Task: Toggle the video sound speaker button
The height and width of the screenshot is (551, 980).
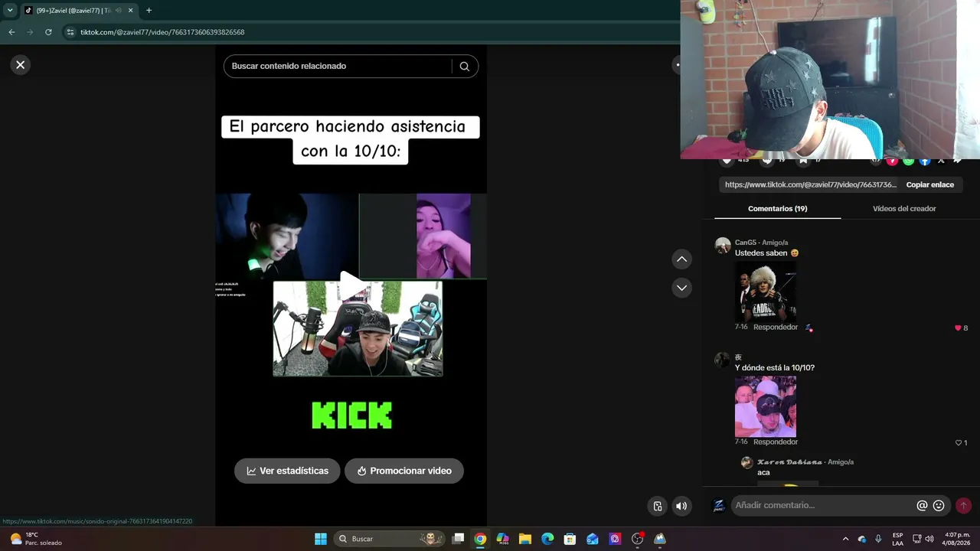Action: [x=681, y=506]
